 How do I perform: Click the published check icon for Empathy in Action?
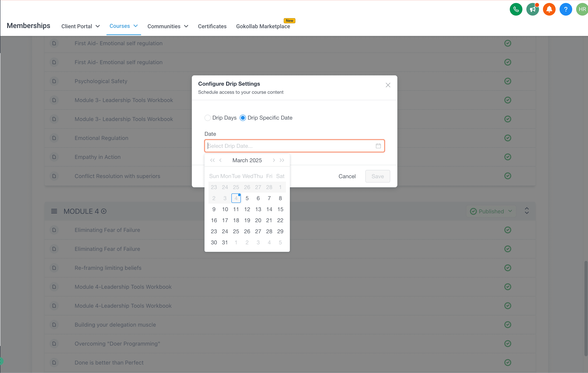(507, 157)
